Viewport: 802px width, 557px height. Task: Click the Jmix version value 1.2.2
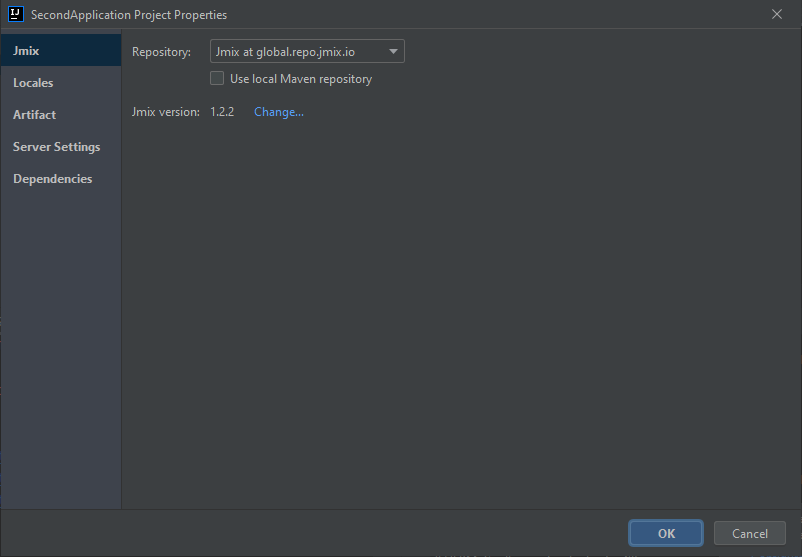222,112
